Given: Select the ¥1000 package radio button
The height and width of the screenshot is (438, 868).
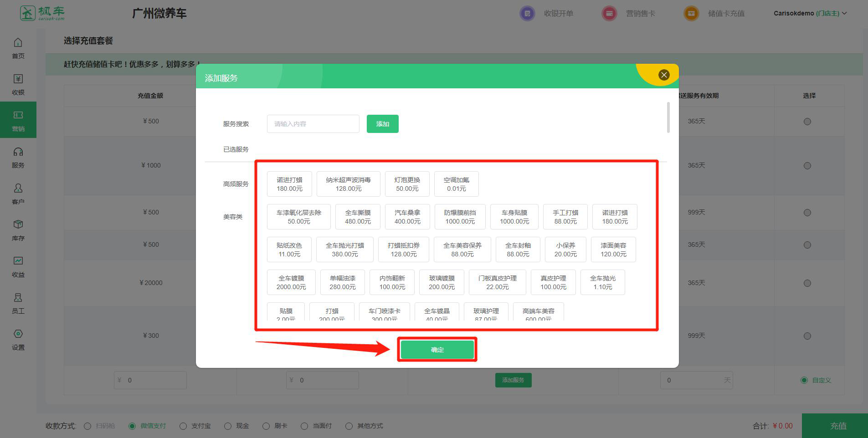Looking at the screenshot, I should 807,166.
